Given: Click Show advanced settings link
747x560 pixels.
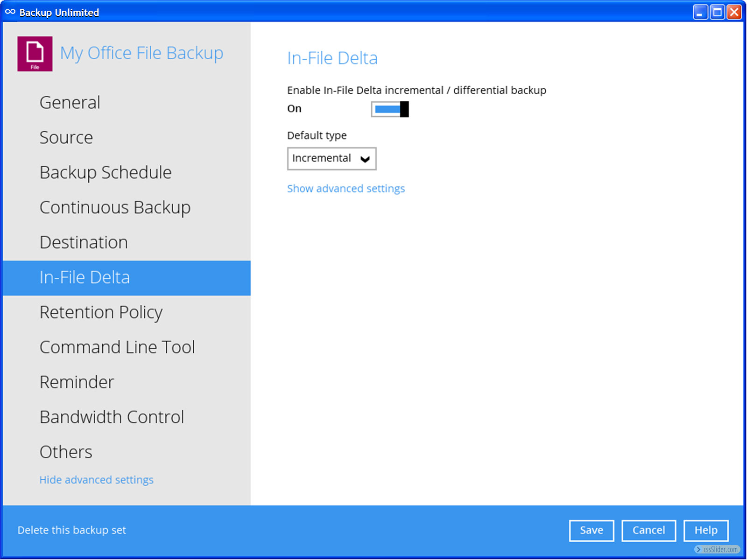Looking at the screenshot, I should pyautogui.click(x=345, y=189).
